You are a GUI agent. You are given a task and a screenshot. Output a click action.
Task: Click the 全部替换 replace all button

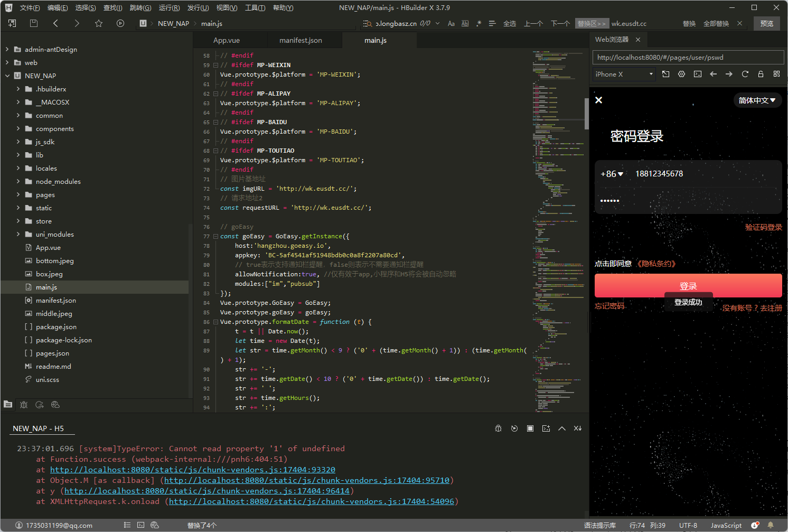[716, 23]
